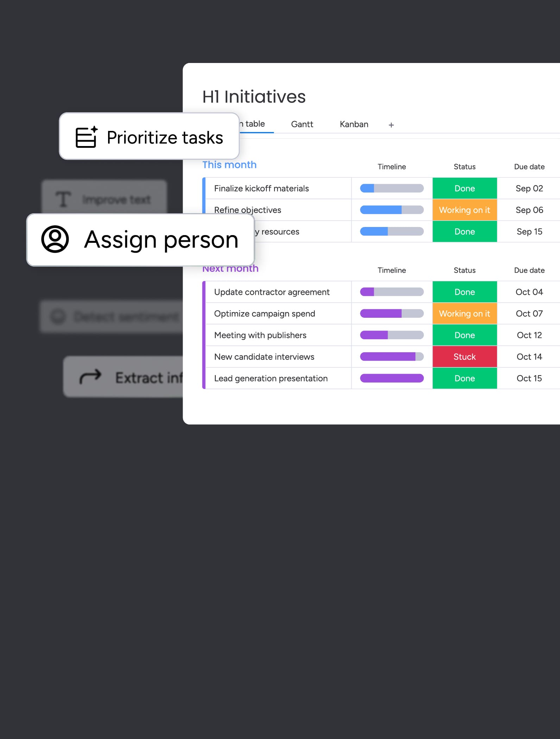Open Stuck status for New candidate interviews
The width and height of the screenshot is (560, 739).
pyautogui.click(x=464, y=357)
